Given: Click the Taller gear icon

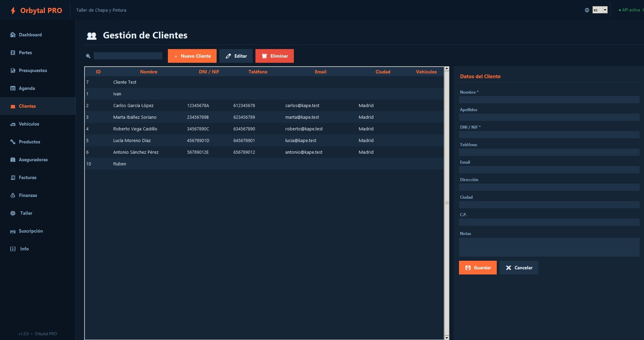Looking at the screenshot, I should (x=13, y=213).
